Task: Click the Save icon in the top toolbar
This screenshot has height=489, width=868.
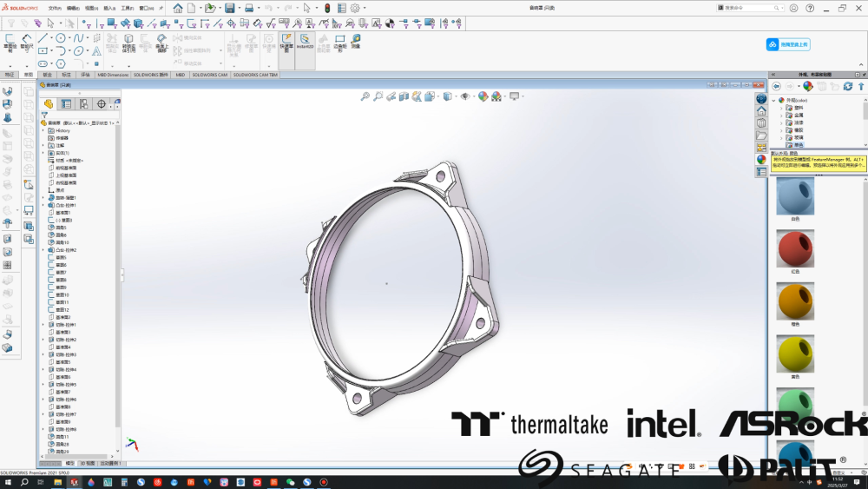Action: (x=229, y=8)
